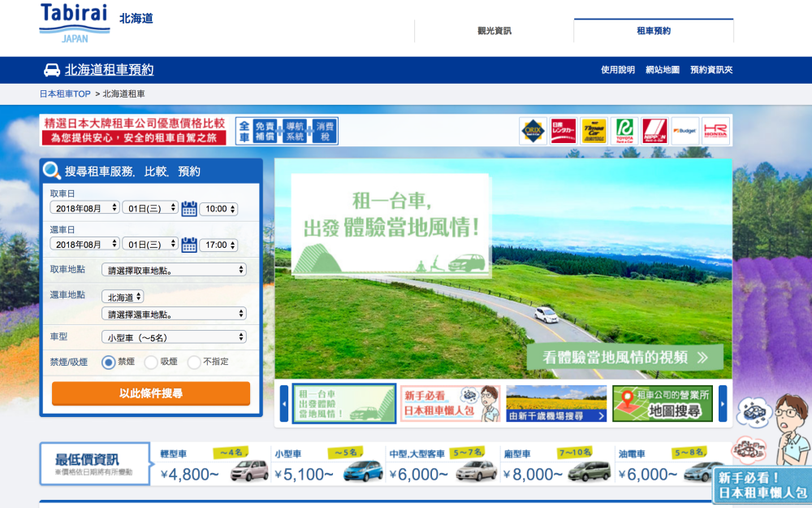Click the car icon beside 北海道租車預約

[x=52, y=70]
